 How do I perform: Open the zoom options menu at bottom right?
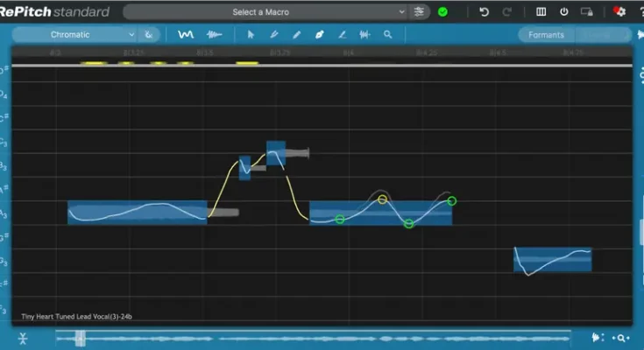[x=621, y=338]
